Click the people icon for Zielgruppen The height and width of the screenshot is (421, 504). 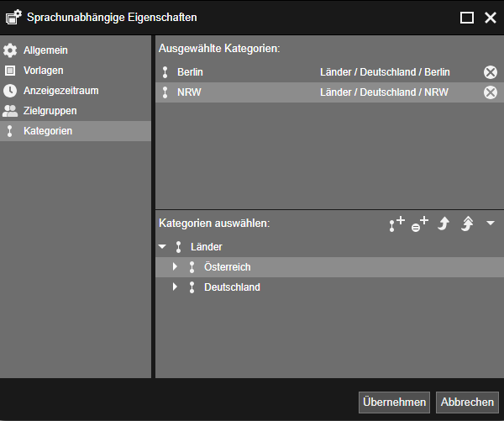[x=10, y=111]
